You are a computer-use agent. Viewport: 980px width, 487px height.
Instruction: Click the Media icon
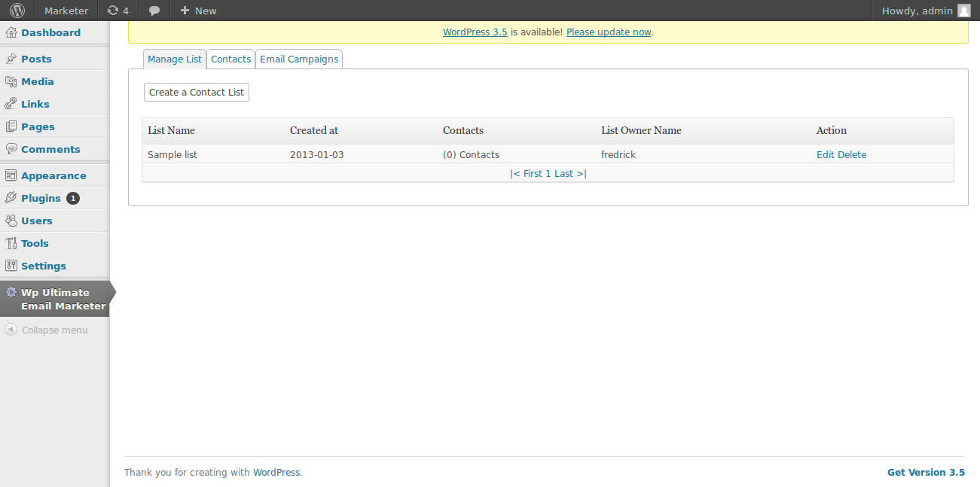[11, 81]
